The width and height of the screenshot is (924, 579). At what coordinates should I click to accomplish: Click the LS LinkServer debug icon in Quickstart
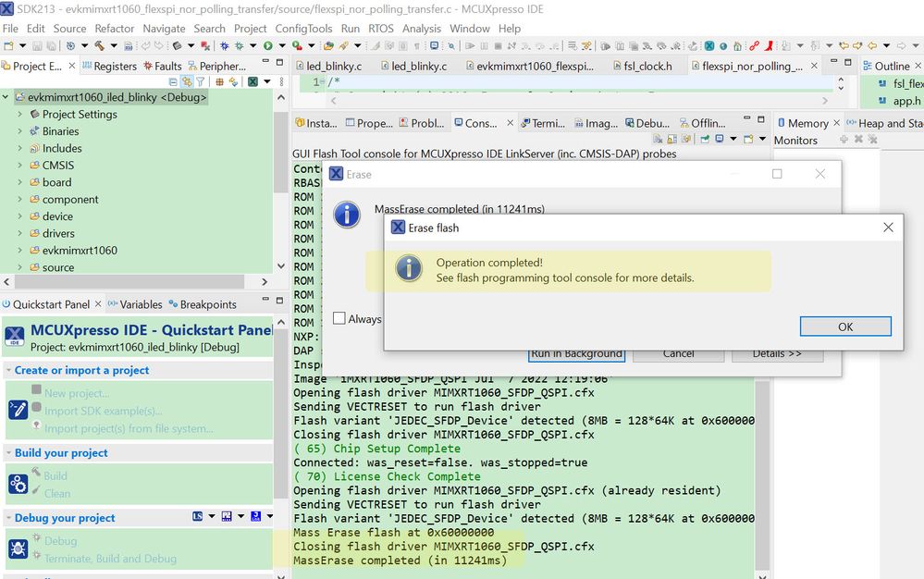tap(197, 516)
